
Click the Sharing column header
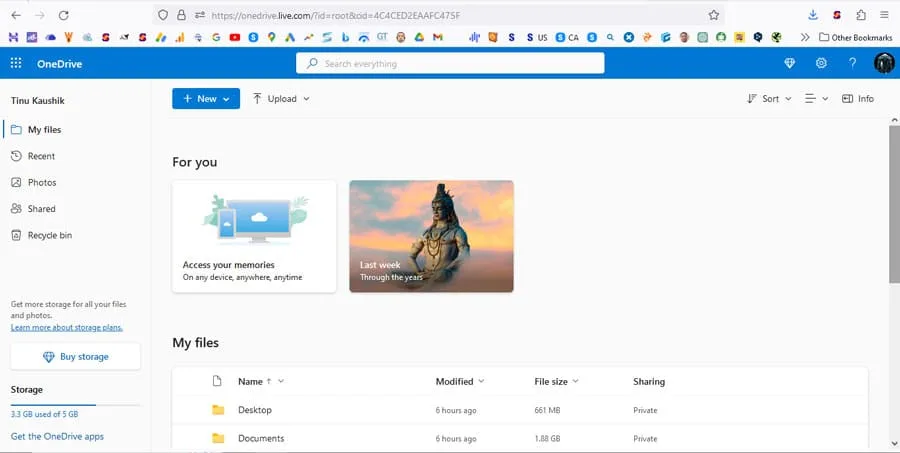tap(649, 381)
